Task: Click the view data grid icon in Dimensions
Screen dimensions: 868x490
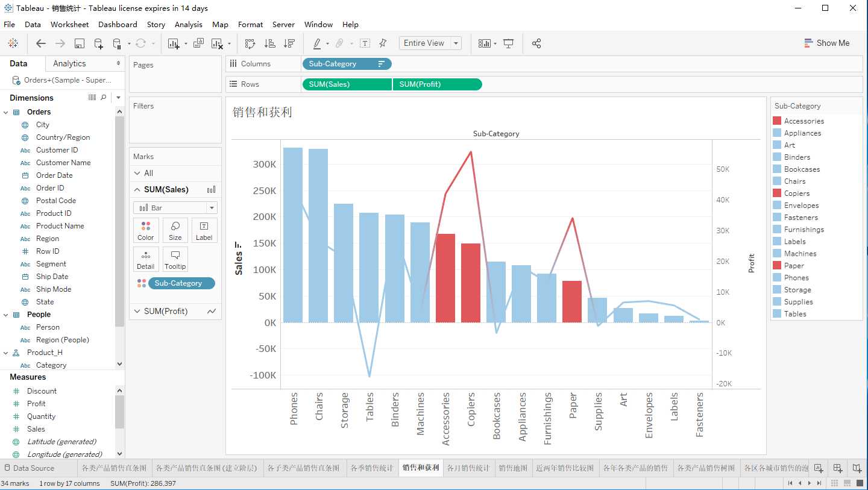Action: (92, 98)
